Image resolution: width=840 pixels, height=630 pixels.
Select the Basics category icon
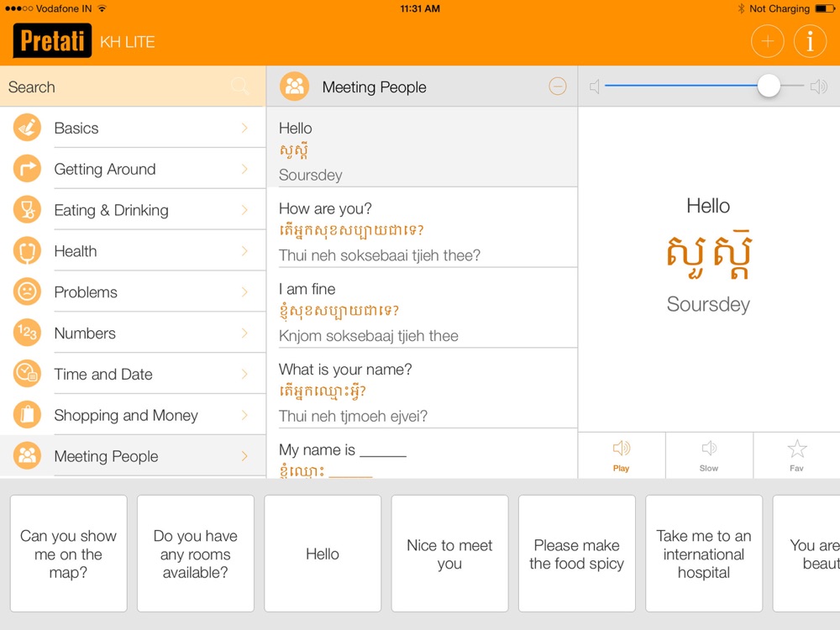pos(28,129)
